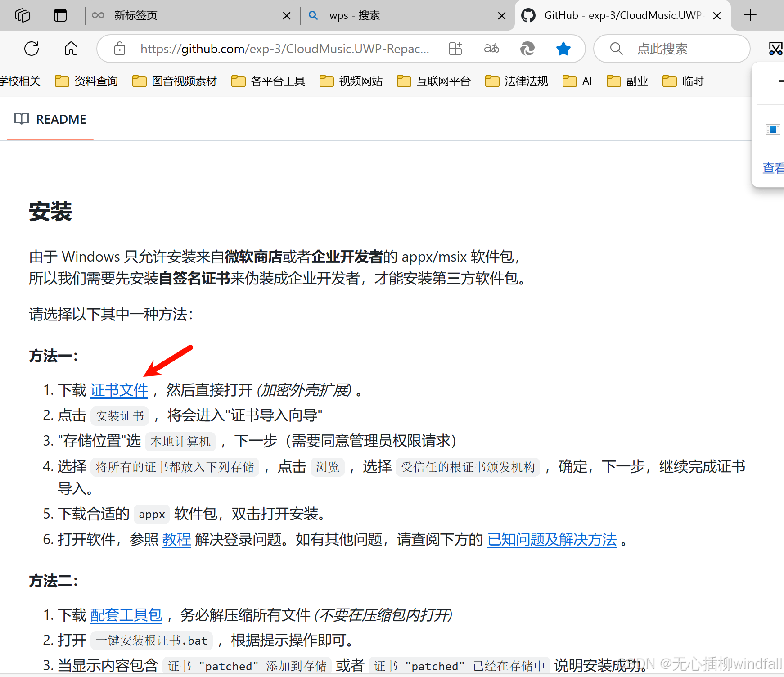Click the address bar URL field
This screenshot has height=677, width=784.
point(284,49)
